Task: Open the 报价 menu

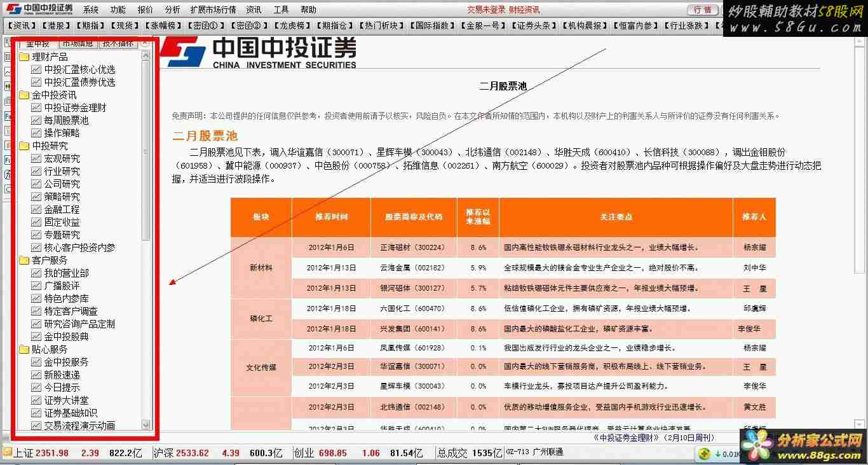Action: point(145,10)
